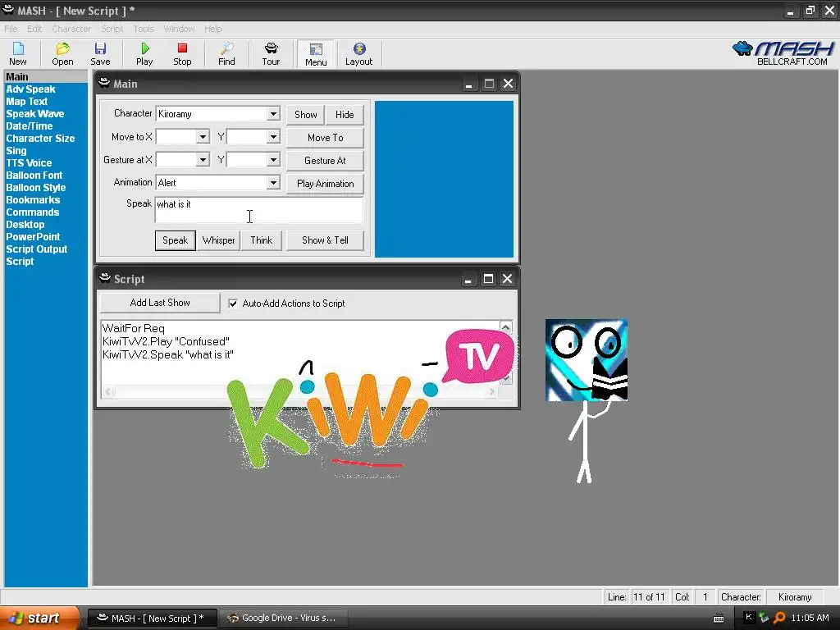Click the Kiroramy stick-figure character
Screen dimensions: 840x630
pos(587,400)
